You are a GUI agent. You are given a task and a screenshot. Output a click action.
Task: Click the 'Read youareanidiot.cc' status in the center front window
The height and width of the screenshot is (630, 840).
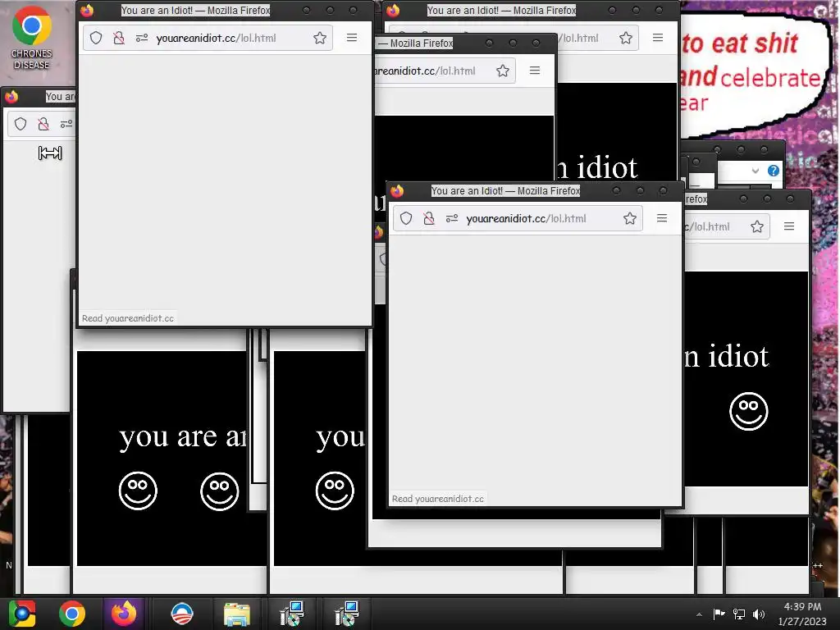(x=438, y=499)
